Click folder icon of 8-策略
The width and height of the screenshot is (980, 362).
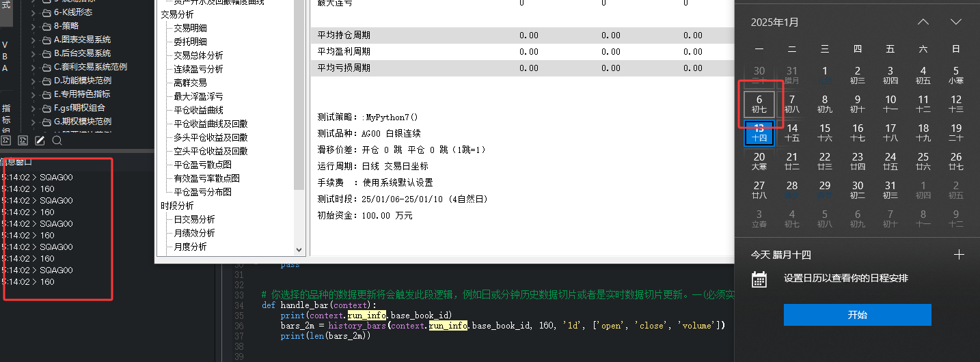pos(46,26)
